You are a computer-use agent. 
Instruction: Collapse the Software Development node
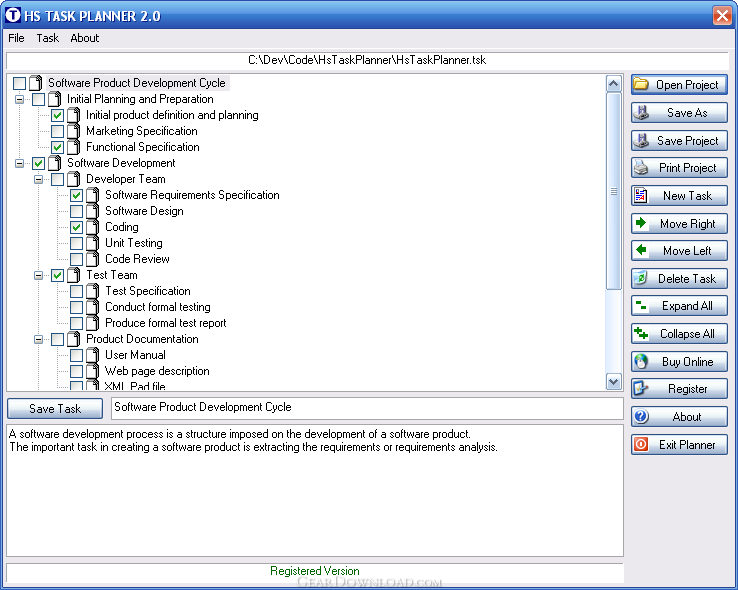(x=19, y=163)
